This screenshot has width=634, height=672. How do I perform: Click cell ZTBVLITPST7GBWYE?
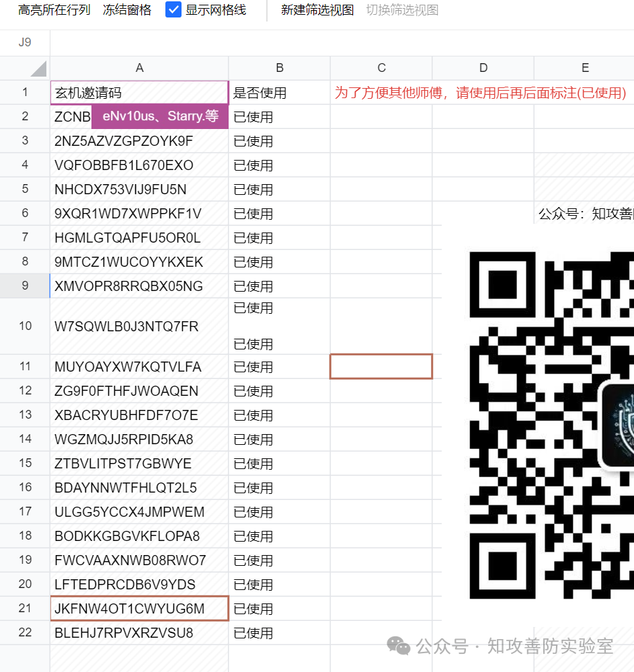tap(139, 463)
